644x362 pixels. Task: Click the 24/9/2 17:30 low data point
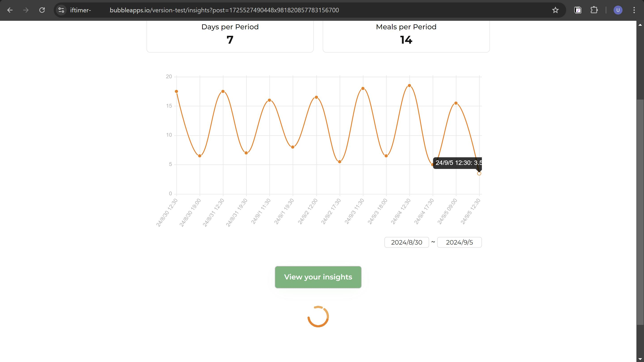[x=339, y=162]
